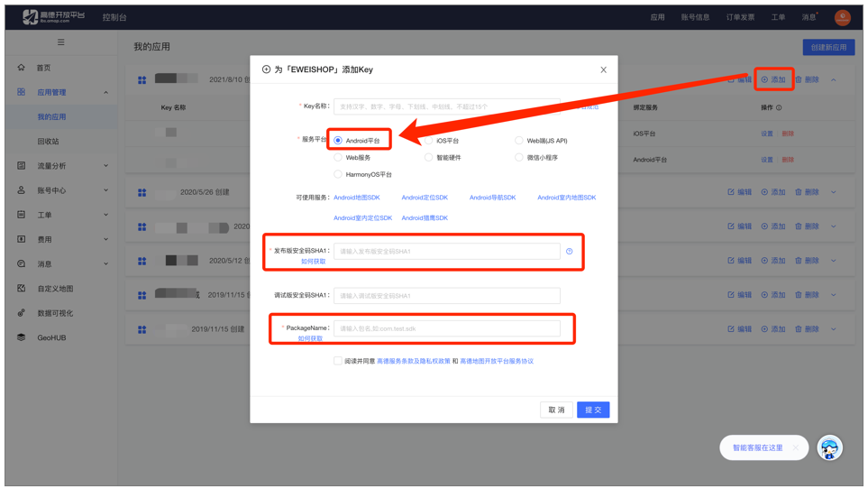The height and width of the screenshot is (489, 868).
Task: Expand the 流量分析 sidebar section
Action: 105,166
